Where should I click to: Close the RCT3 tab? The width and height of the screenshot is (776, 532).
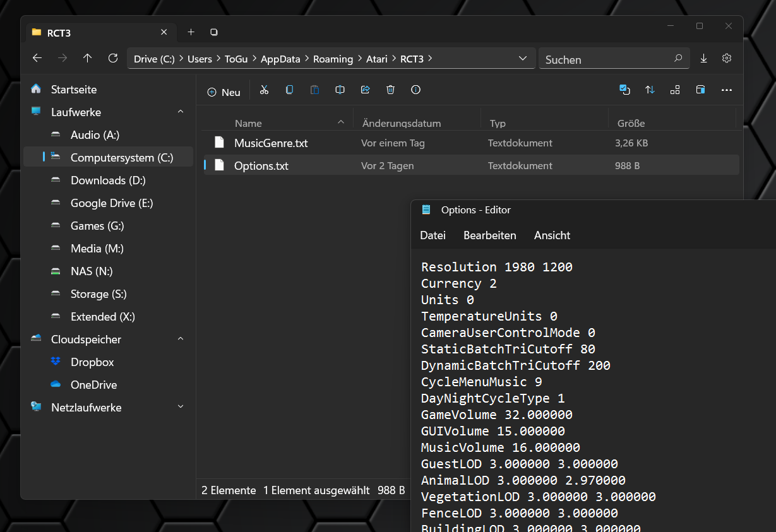click(164, 33)
